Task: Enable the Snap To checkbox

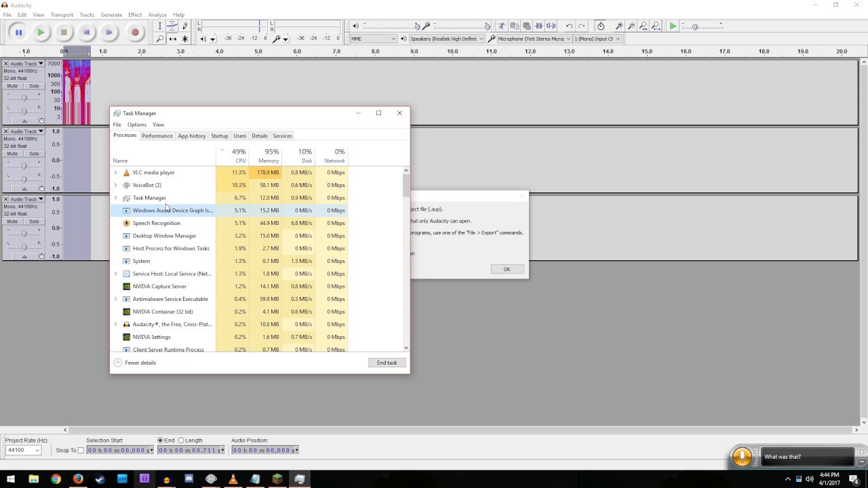Action: 81,450
